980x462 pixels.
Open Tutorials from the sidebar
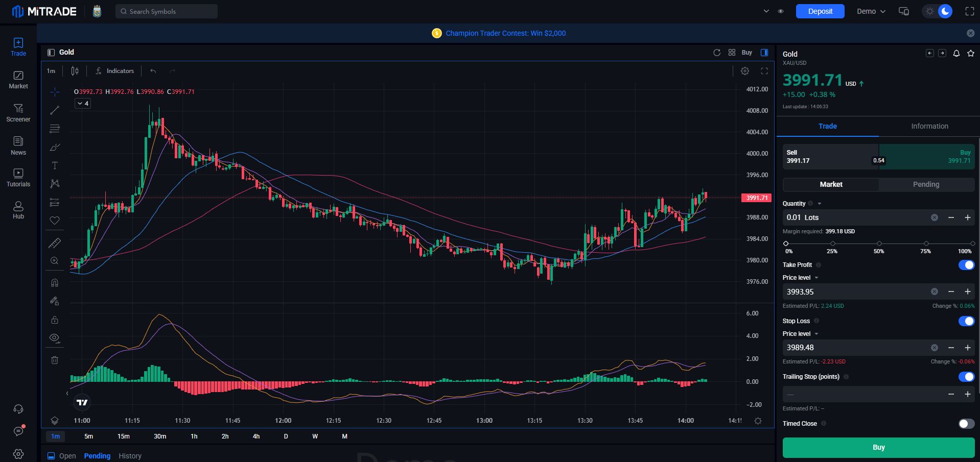pos(18,178)
